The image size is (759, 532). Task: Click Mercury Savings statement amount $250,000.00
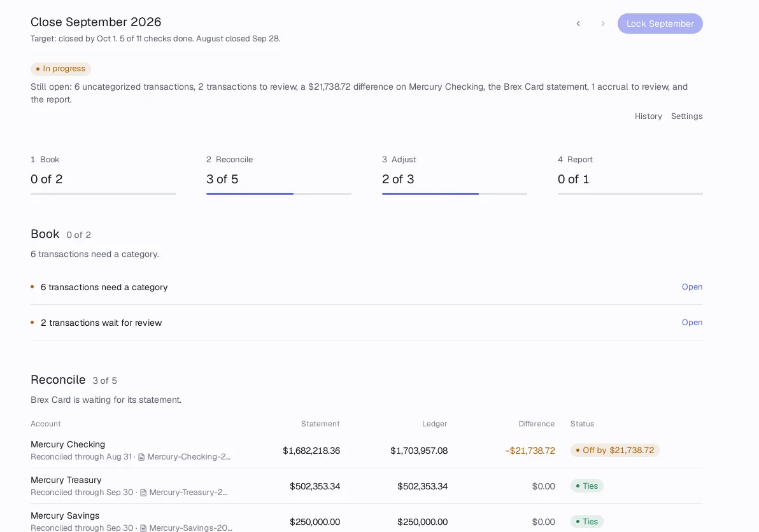315,522
